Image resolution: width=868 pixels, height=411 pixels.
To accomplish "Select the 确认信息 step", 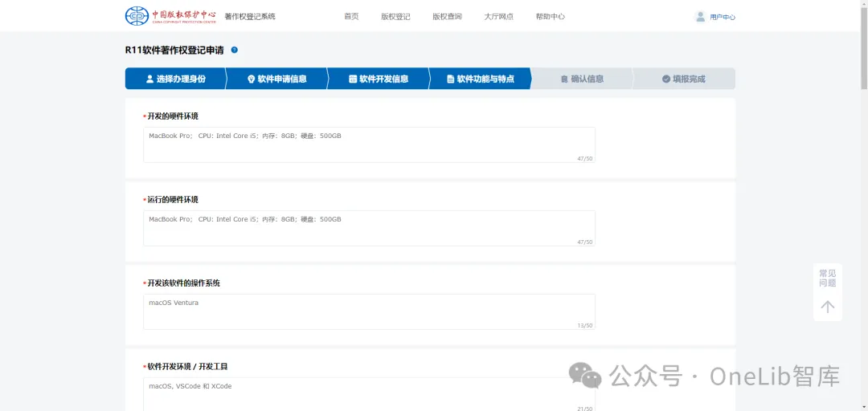I will [x=582, y=79].
